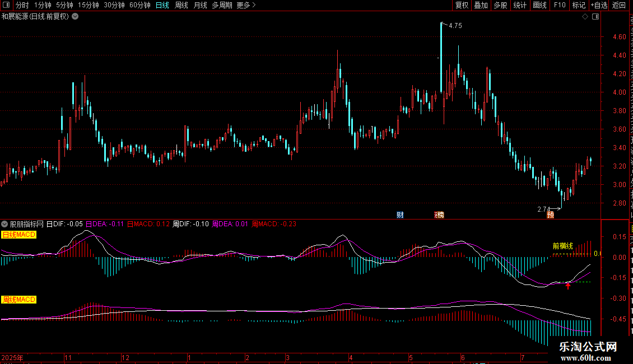The width and height of the screenshot is (633, 364).
Task: Click the 统计 statistics button
Action: pos(520,5)
